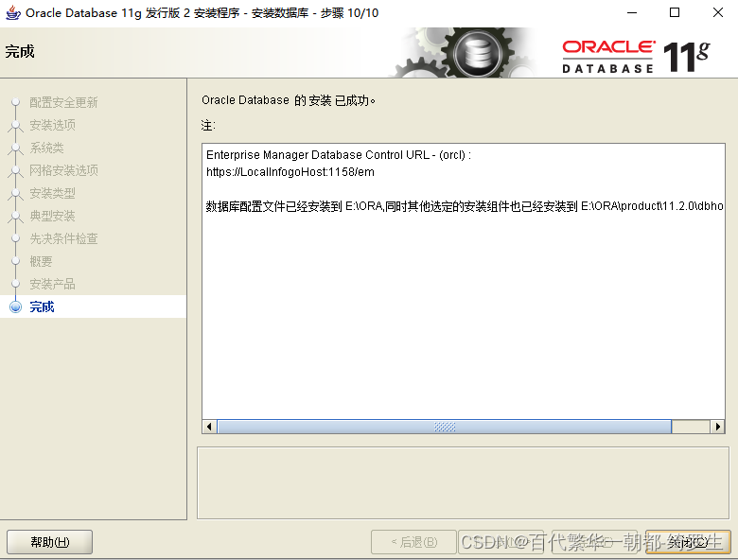
Task: Click the Oracle Database 11g logo
Action: coord(636,57)
